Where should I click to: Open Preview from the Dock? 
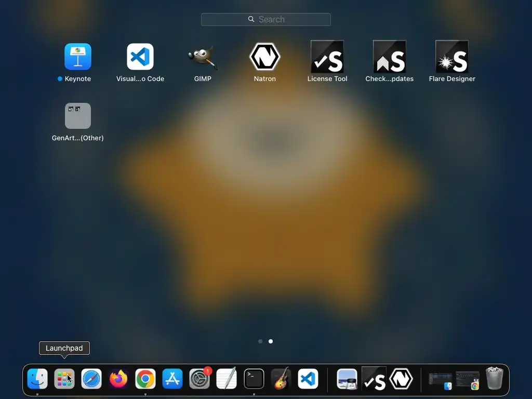click(347, 379)
